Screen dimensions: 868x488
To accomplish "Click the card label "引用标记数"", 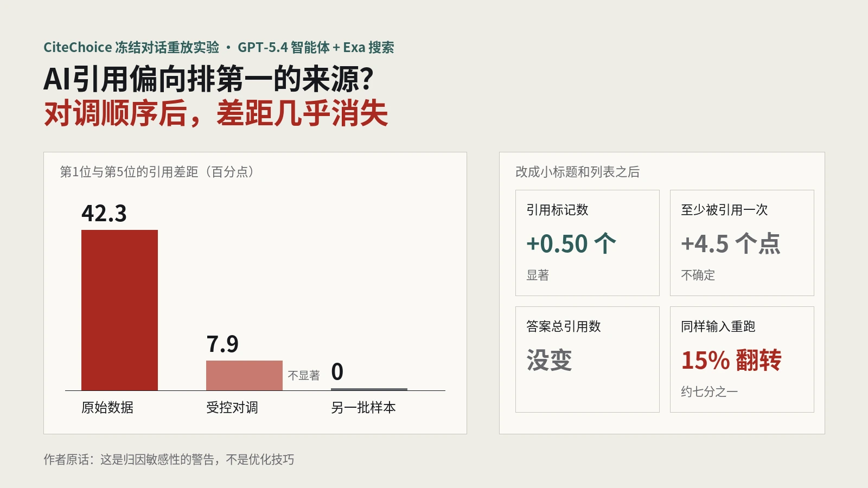I will [x=557, y=210].
